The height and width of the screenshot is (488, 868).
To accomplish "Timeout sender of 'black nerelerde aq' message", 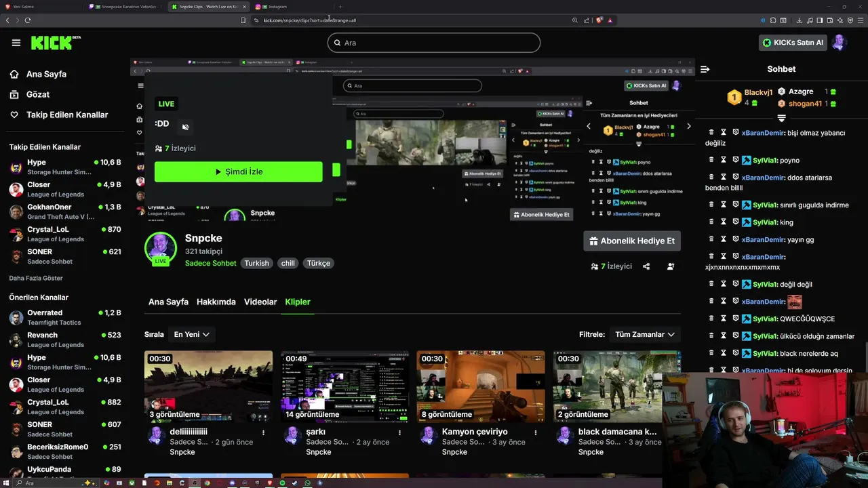I will [724, 353].
